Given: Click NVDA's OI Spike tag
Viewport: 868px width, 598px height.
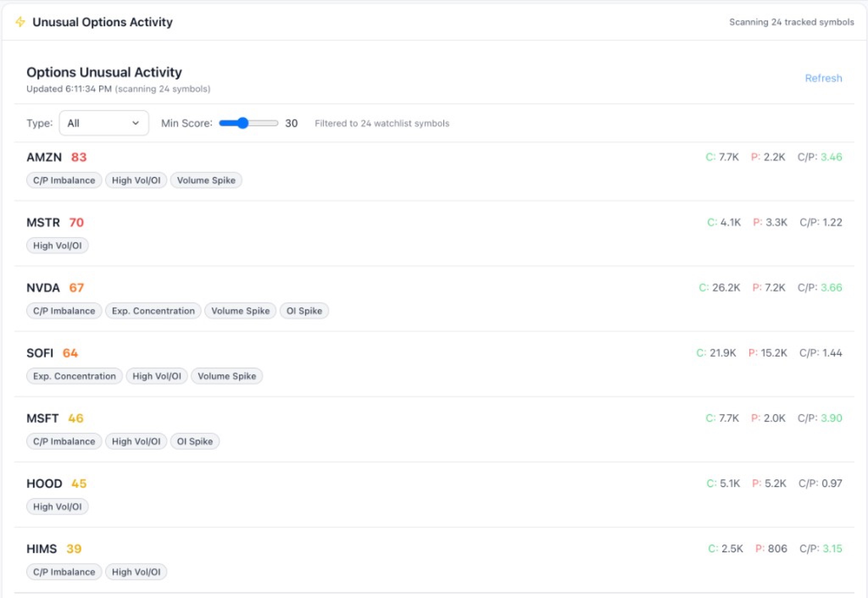Looking at the screenshot, I should pos(304,311).
